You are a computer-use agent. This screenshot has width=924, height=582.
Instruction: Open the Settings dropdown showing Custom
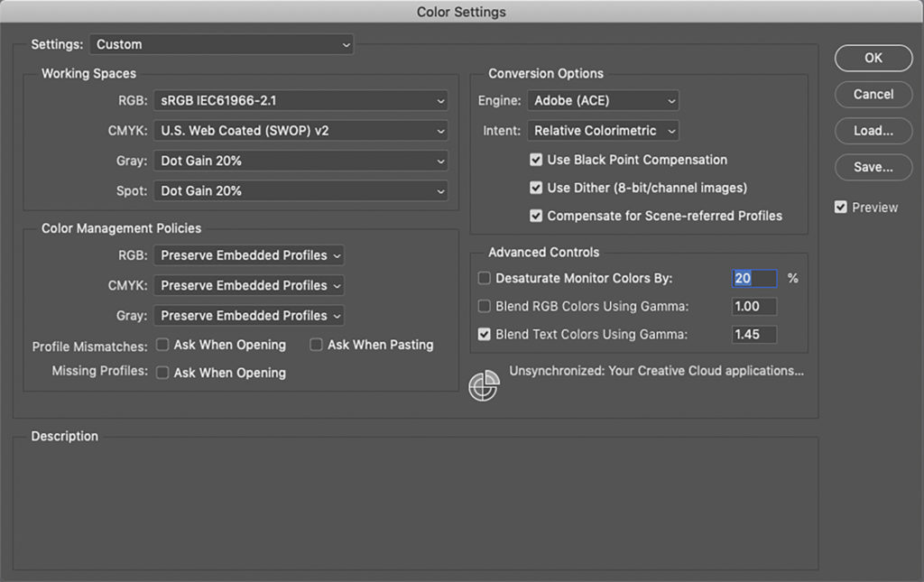tap(221, 43)
